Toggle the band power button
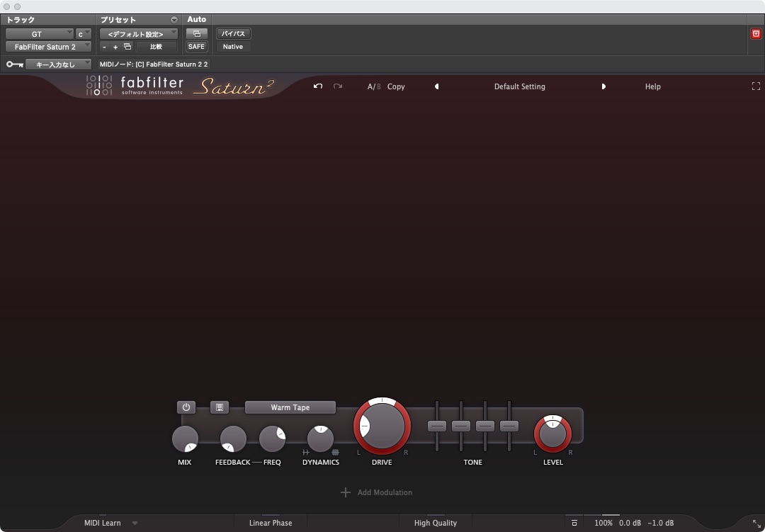Screen dimensions: 765x532 pyautogui.click(x=186, y=407)
